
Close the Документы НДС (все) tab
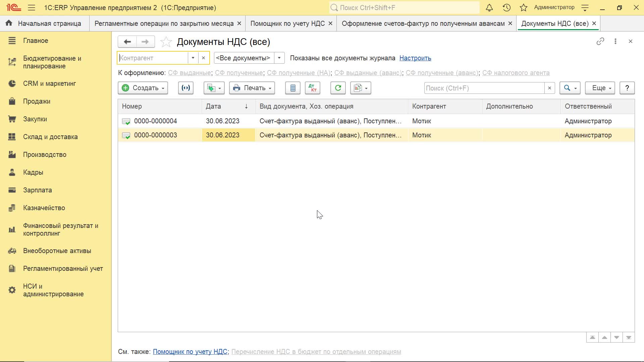594,23
